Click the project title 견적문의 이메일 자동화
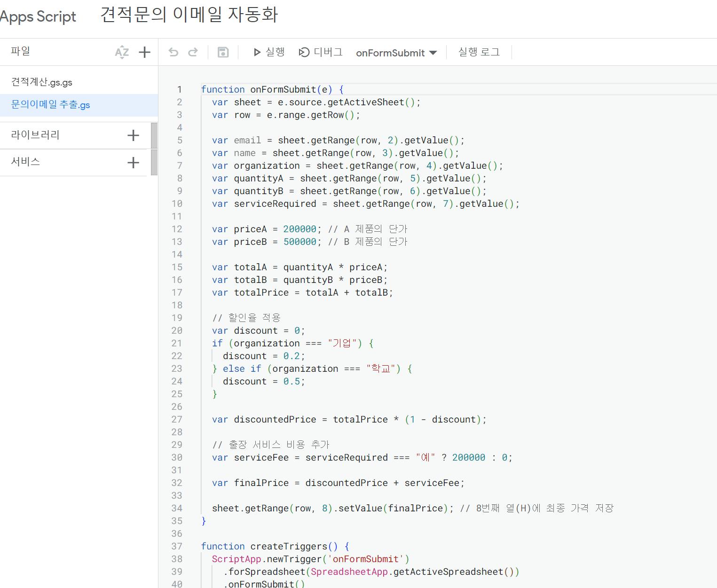The width and height of the screenshot is (717, 588). pyautogui.click(x=189, y=15)
